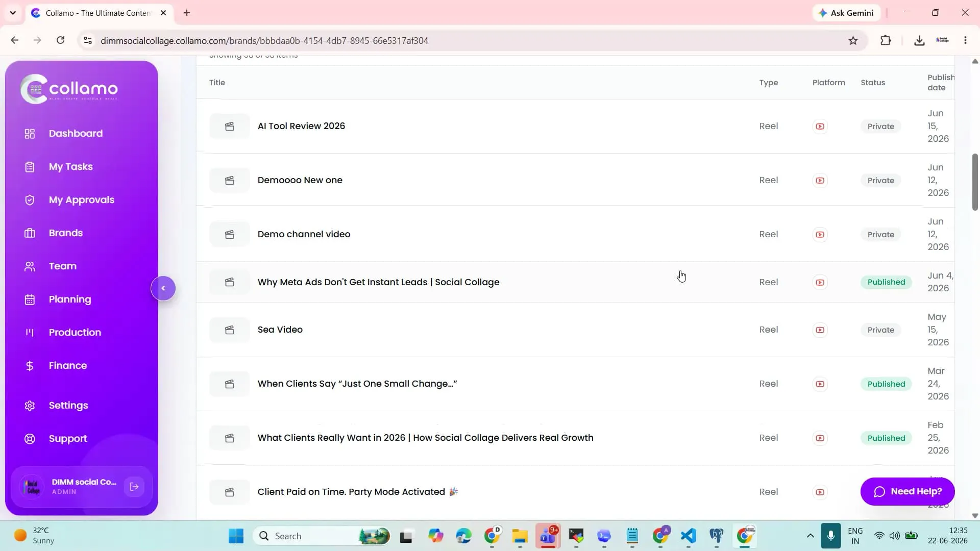Viewport: 980px width, 551px height.
Task: Click the YouTube icon for AI Tool Review 2026
Action: [x=820, y=126]
